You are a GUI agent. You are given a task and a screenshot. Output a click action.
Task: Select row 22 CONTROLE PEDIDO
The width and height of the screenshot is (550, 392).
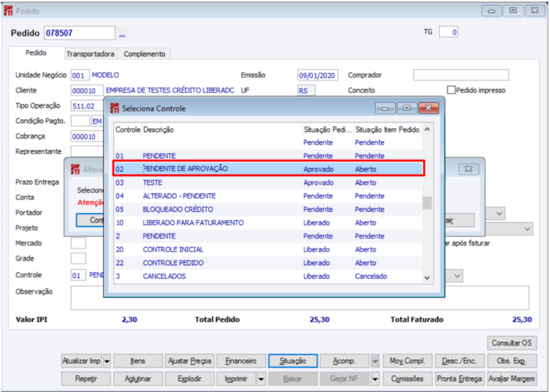click(x=268, y=263)
